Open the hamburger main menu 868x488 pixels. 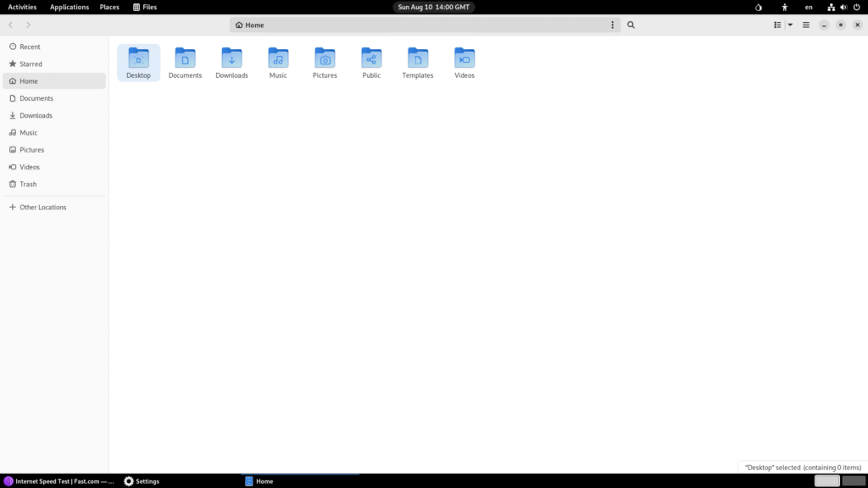tap(806, 25)
